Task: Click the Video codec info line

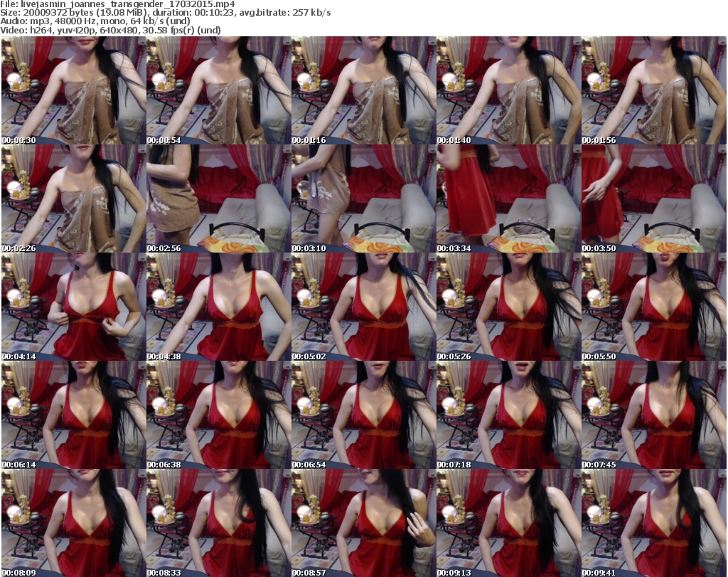Action: tap(111, 31)
